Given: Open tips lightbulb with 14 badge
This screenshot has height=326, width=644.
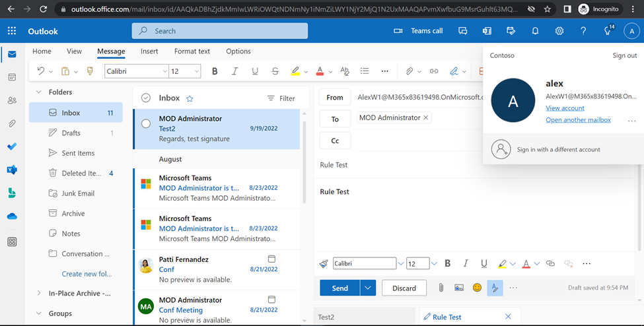Looking at the screenshot, I should [608, 31].
